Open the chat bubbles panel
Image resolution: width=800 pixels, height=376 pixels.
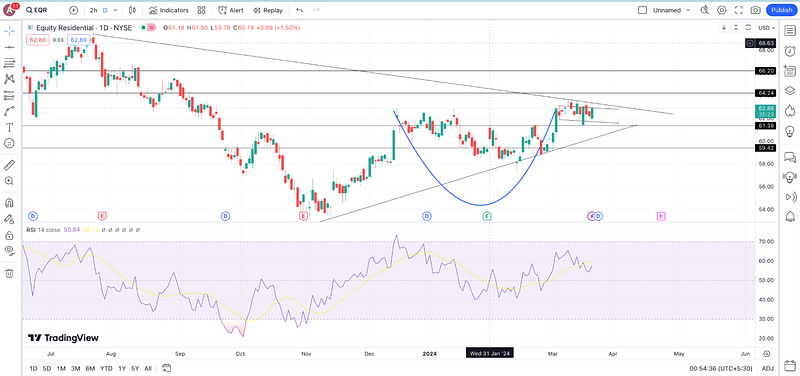[x=789, y=157]
